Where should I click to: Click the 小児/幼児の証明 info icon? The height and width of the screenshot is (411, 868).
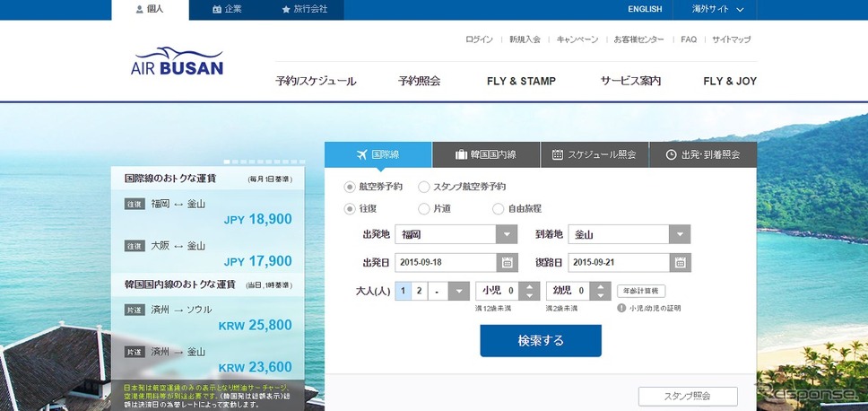pyautogui.click(x=621, y=308)
